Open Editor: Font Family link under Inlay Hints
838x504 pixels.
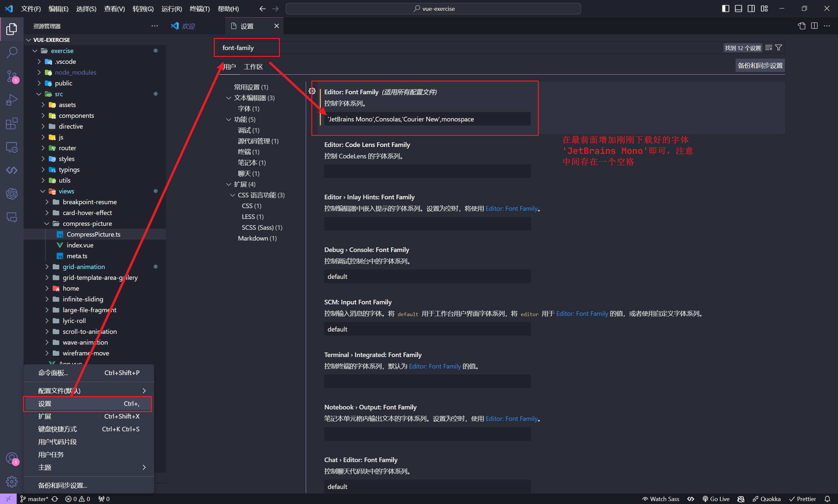click(x=511, y=208)
